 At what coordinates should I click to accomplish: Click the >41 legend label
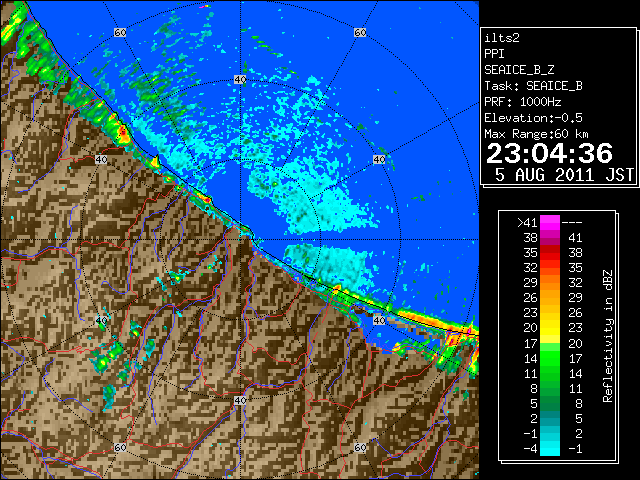(527, 223)
